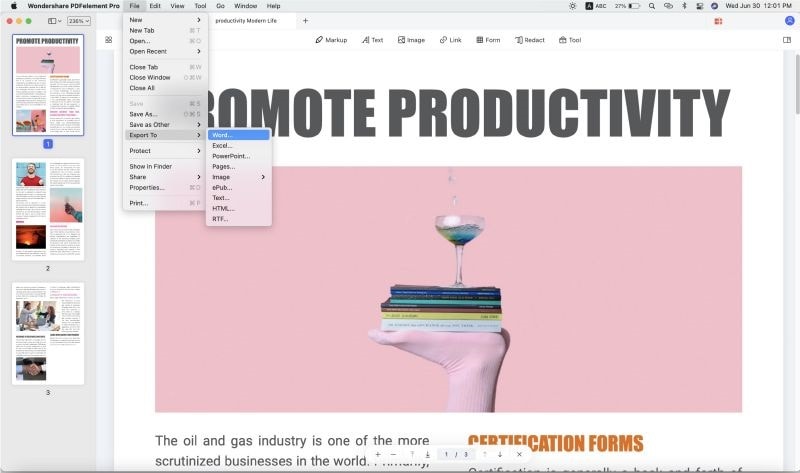This screenshot has width=800, height=473.
Task: Select the Link tool in toolbar
Action: point(451,40)
